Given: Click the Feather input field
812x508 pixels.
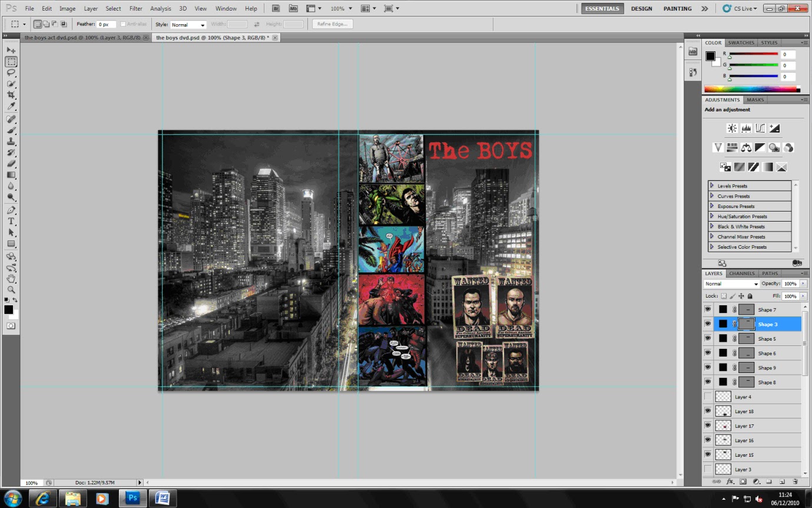Looking at the screenshot, I should click(x=107, y=25).
